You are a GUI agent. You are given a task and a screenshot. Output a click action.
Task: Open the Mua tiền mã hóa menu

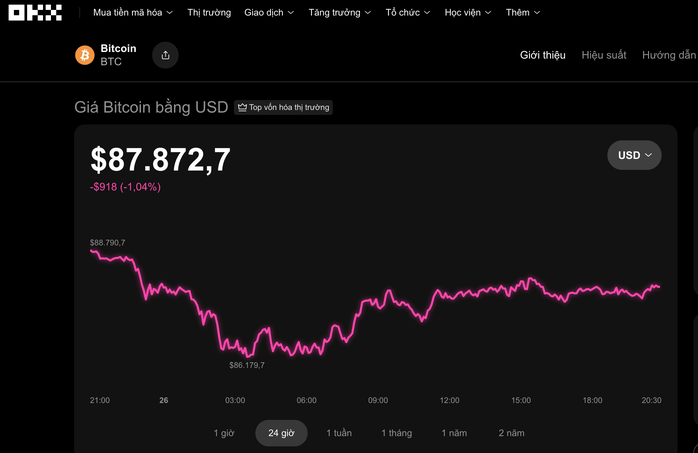click(132, 13)
